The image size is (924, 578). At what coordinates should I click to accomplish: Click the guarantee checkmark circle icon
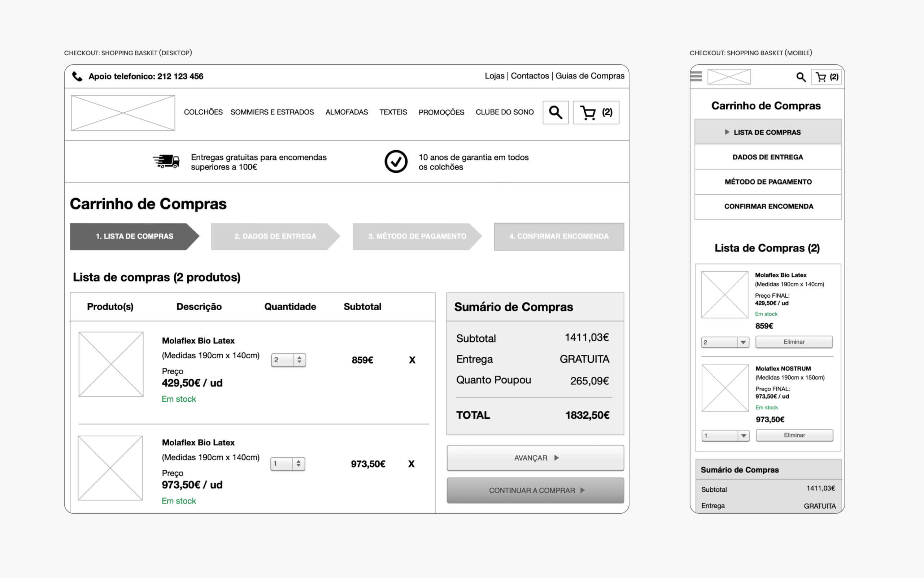pyautogui.click(x=396, y=161)
